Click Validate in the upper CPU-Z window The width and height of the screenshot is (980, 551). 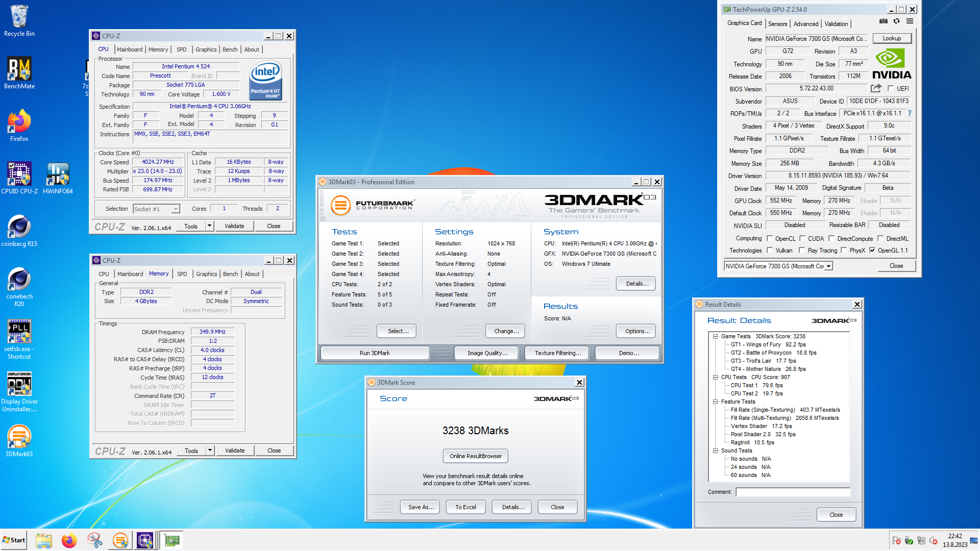235,226
